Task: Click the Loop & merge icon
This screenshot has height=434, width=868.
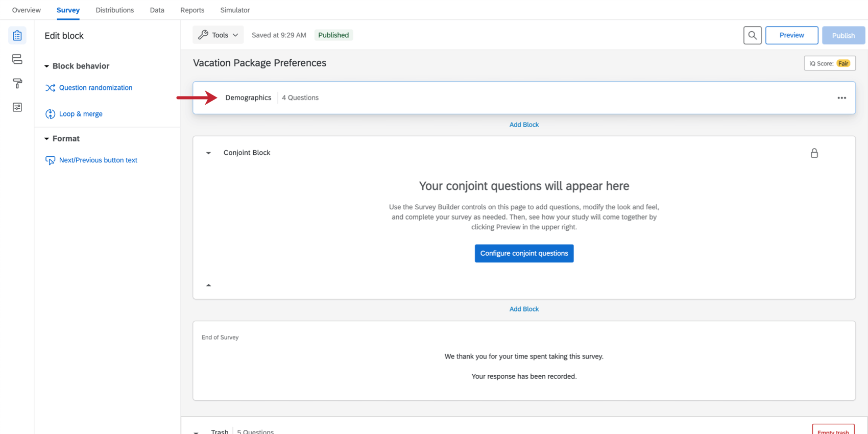Action: coord(50,114)
